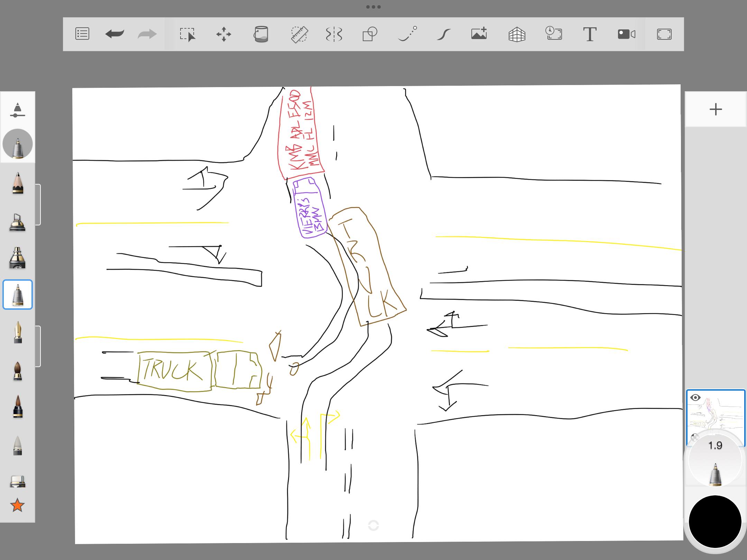Open the main menu list icon

82,34
